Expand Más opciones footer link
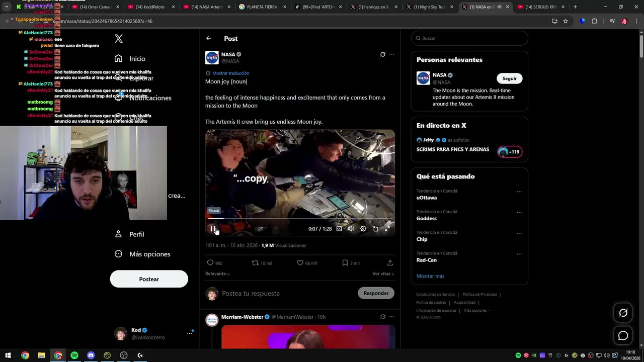 point(476,311)
